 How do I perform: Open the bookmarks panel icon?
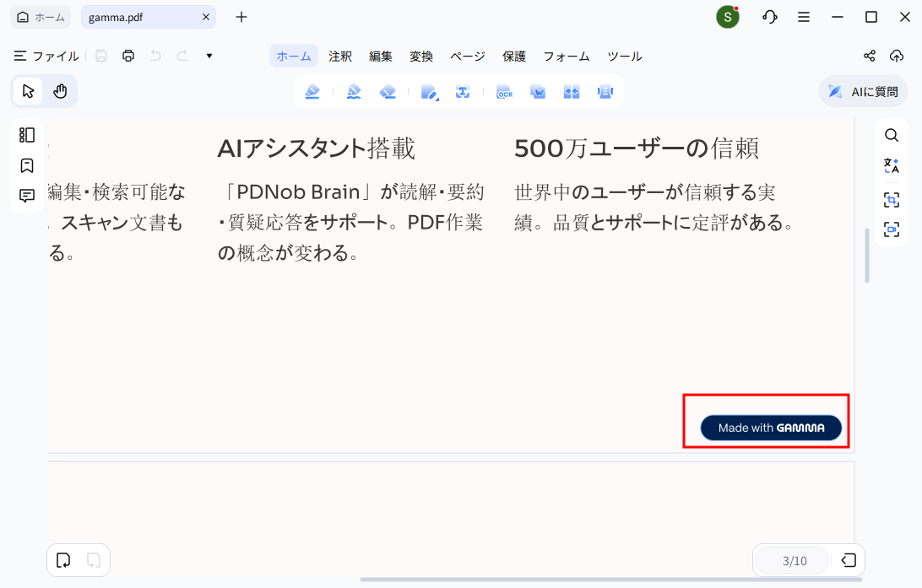(27, 165)
